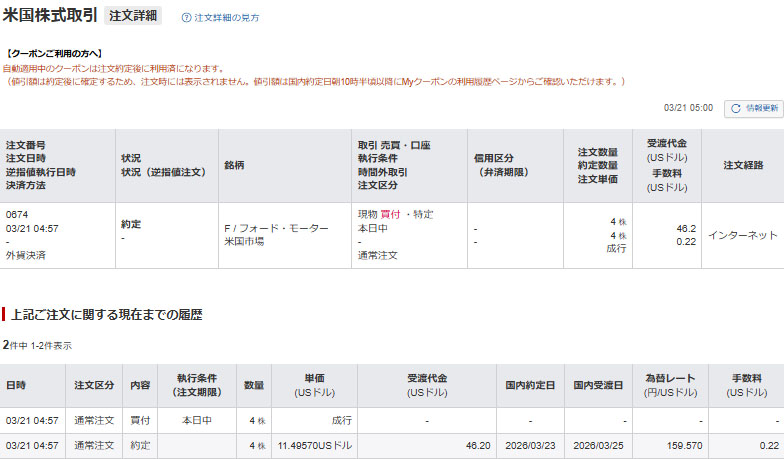The width and height of the screenshot is (784, 459).
Task: Select the 買付 history row entry
Action: [140, 421]
